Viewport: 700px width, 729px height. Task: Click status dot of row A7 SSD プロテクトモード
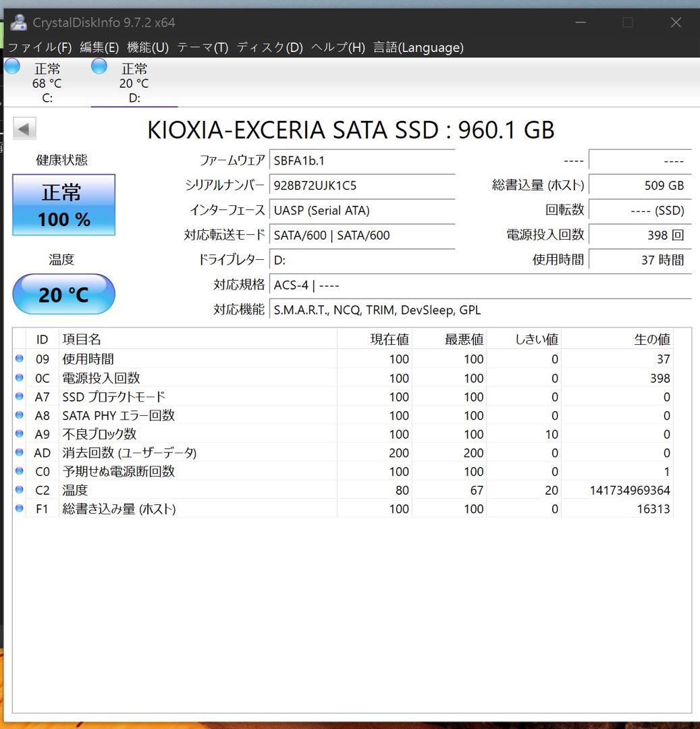(x=19, y=396)
